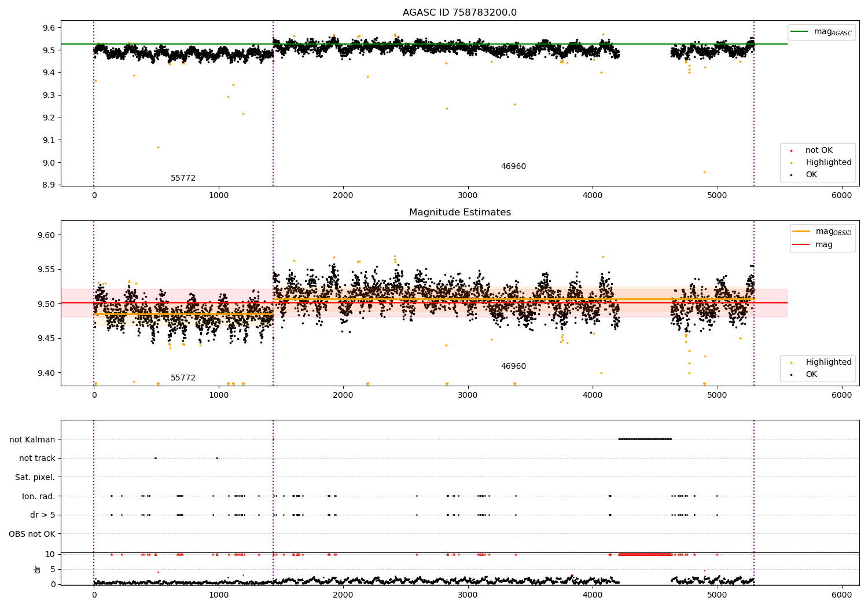Click the '1000' x-axis tick under the bottom plot
Image resolution: width=868 pixels, height=608 pixels.
coord(219,595)
